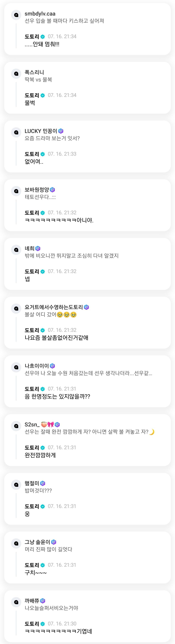Screen dimensions: 175x644
Task: Click the reply text 완전깜깜하게
Action: (40, 455)
